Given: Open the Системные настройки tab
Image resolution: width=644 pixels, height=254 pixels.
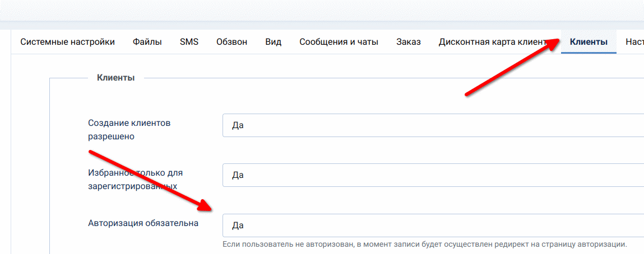Looking at the screenshot, I should click(67, 42).
